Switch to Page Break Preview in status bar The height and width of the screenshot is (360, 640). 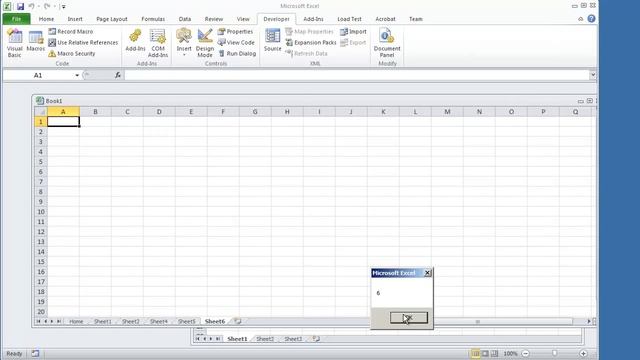[494, 353]
